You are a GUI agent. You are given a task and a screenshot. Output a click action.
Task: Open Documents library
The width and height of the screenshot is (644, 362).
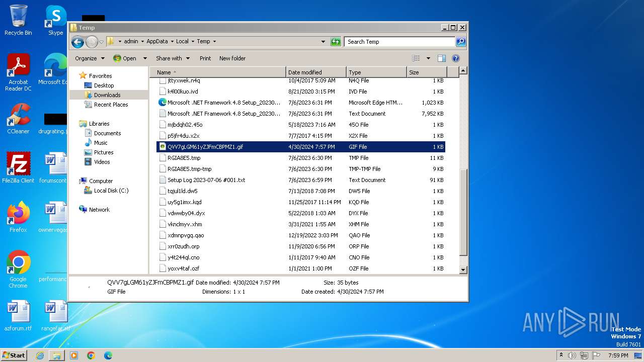[x=107, y=133]
